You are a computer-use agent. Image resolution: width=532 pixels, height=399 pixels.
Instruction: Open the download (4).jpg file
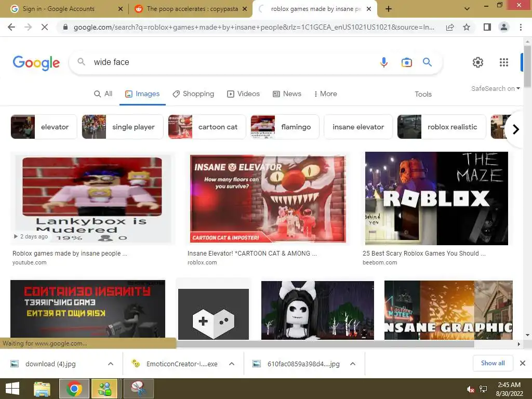coord(50,364)
